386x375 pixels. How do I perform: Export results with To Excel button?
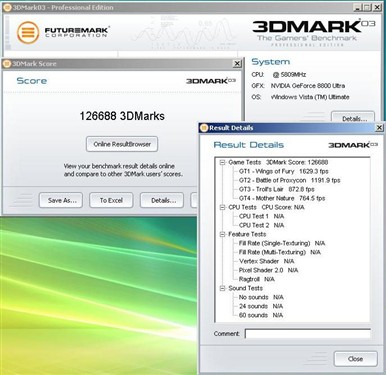coord(111,200)
